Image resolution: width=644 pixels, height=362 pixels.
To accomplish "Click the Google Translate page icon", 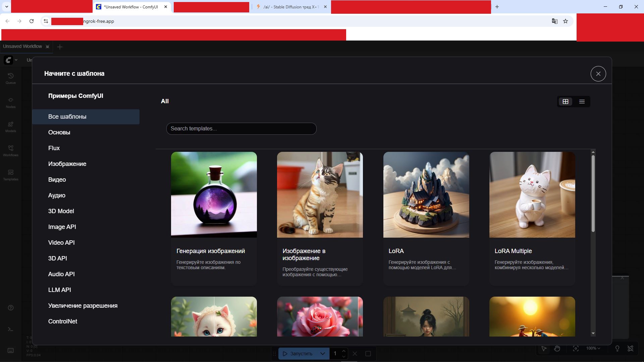I will point(555,21).
